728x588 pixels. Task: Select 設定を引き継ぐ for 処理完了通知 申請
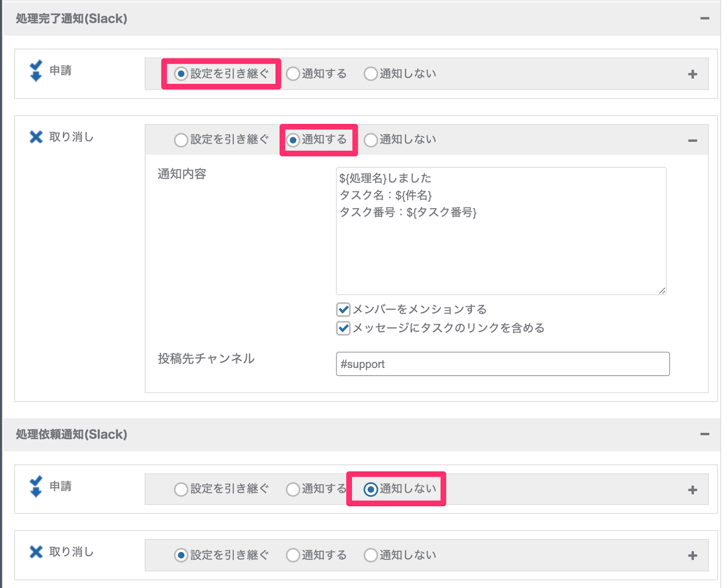pyautogui.click(x=181, y=74)
